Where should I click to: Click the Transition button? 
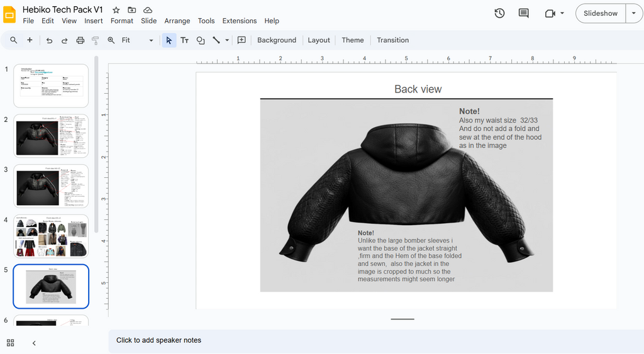click(392, 40)
